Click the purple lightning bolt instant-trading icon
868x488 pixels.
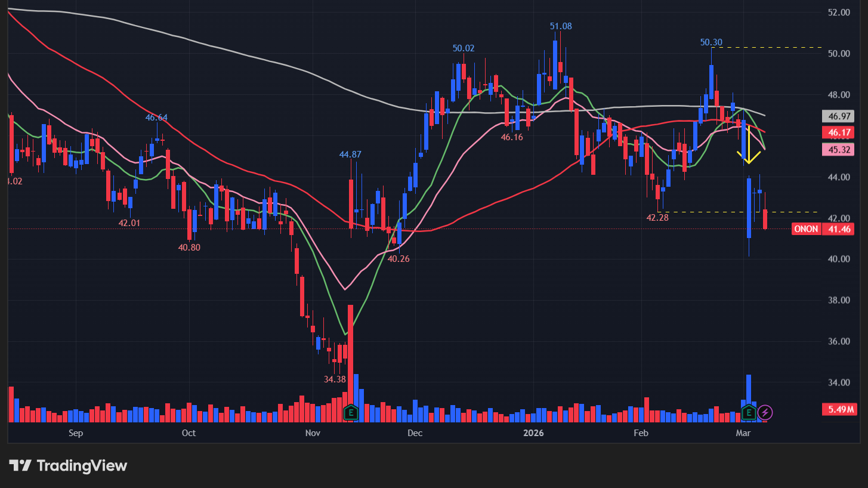[765, 412]
